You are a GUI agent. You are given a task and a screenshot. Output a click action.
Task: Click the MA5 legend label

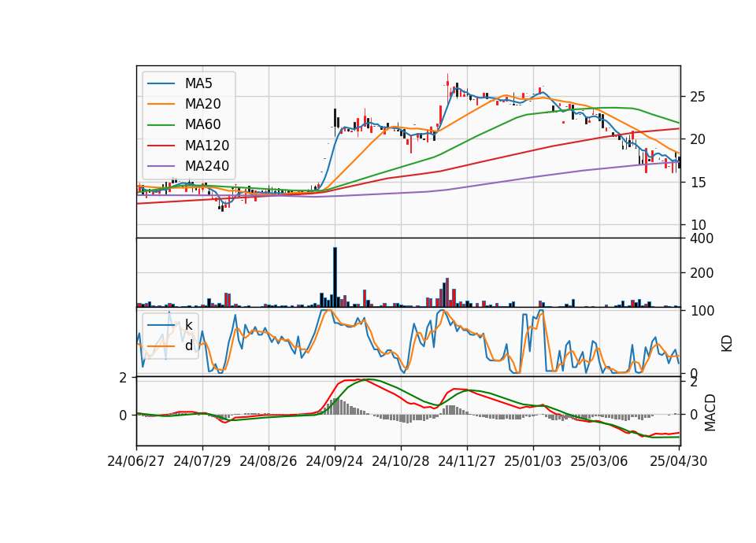(198, 83)
